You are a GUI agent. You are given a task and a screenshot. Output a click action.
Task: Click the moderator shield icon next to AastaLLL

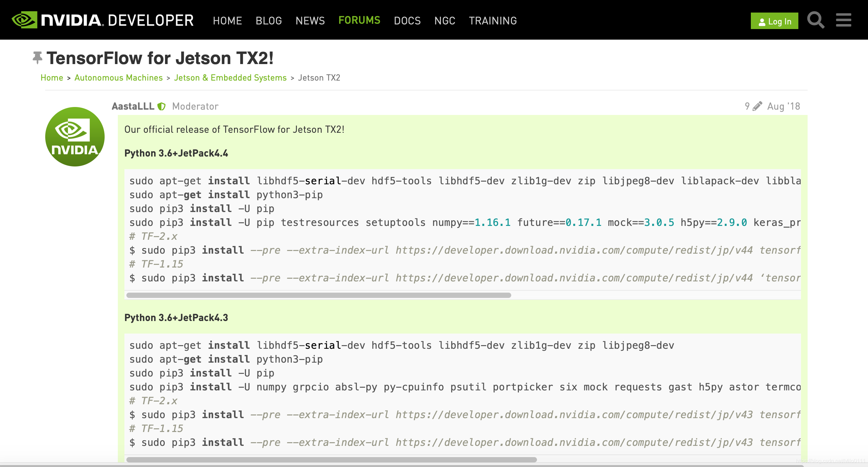[x=162, y=107]
